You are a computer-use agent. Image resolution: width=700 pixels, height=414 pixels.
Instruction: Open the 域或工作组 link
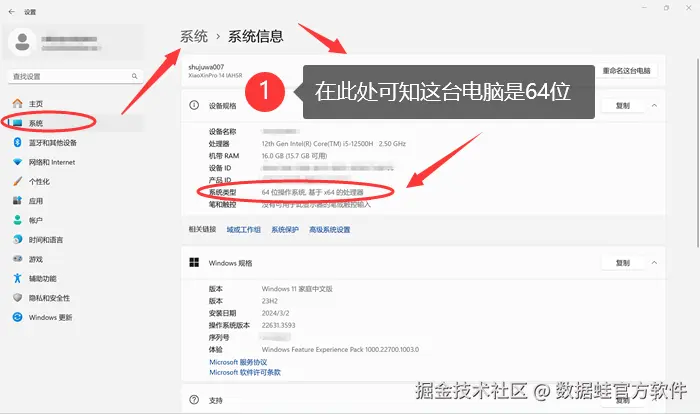tap(243, 230)
